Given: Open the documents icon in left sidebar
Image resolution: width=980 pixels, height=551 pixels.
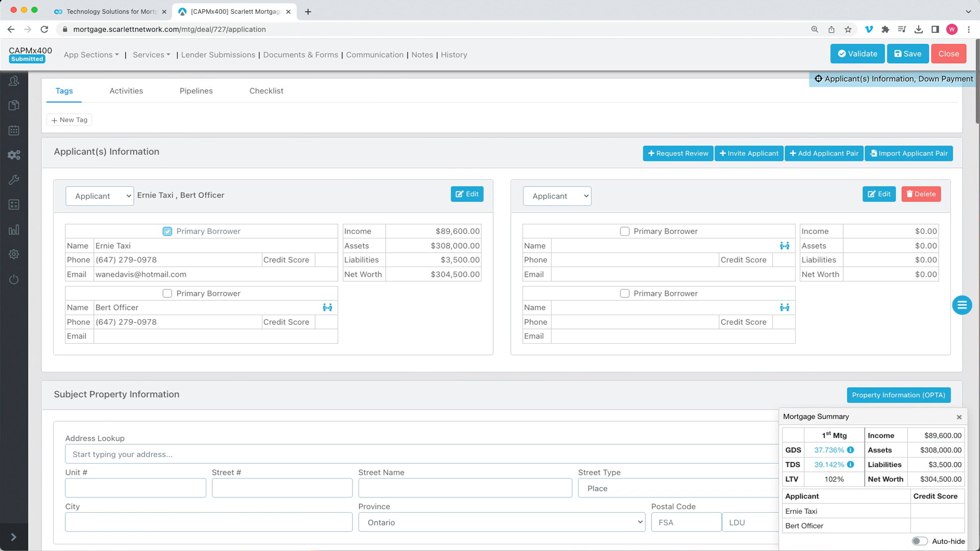Looking at the screenshot, I should coord(14,105).
